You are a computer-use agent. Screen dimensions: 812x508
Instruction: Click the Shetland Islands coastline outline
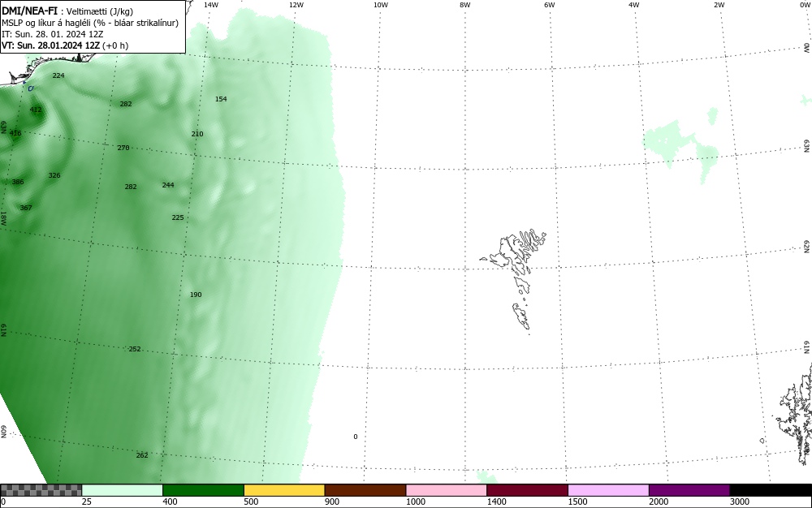tap(794, 414)
